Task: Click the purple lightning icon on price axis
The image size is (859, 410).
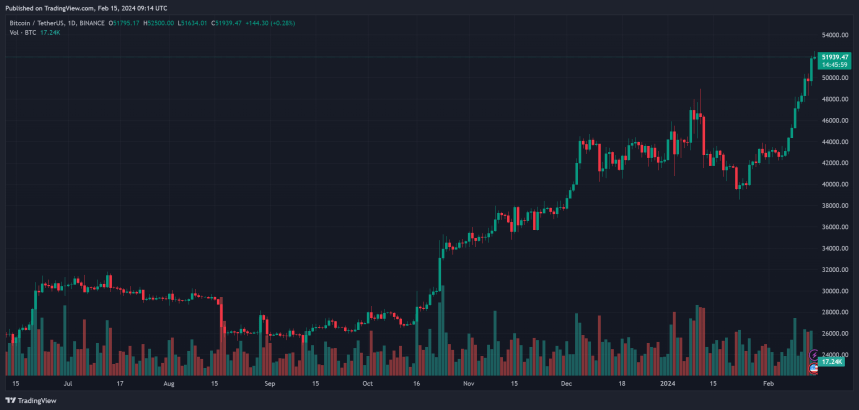Action: pos(815,354)
